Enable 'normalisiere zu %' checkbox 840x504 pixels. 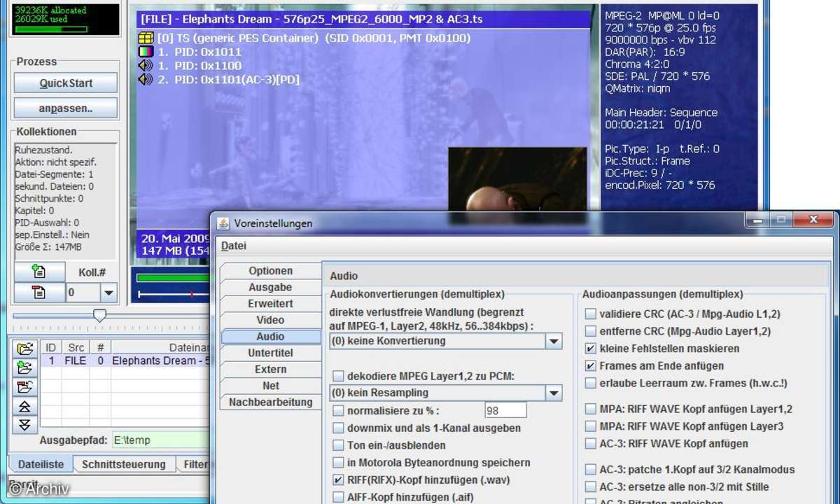tap(338, 411)
